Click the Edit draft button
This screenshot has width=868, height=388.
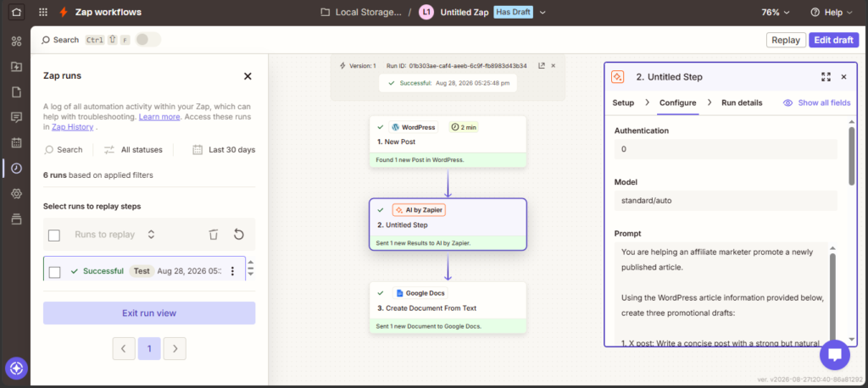[x=834, y=40]
